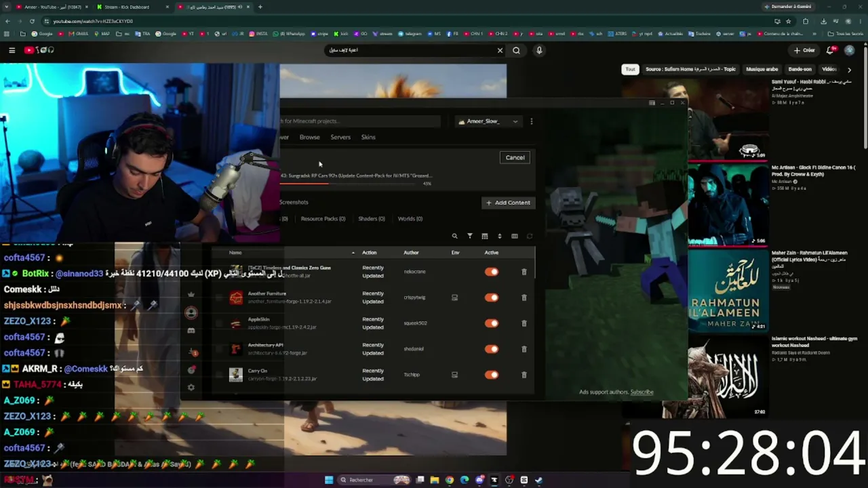The width and height of the screenshot is (868, 488).
Task: Open the view layout icon above mod list
Action: point(485,237)
